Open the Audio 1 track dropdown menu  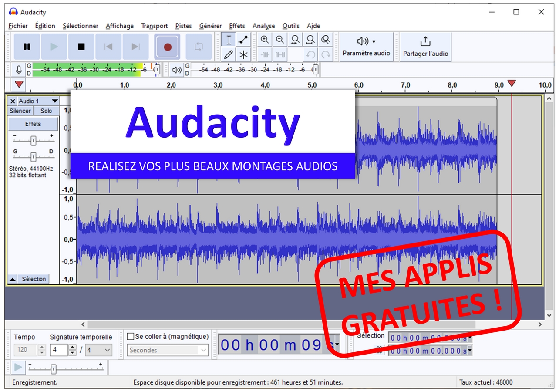click(54, 101)
